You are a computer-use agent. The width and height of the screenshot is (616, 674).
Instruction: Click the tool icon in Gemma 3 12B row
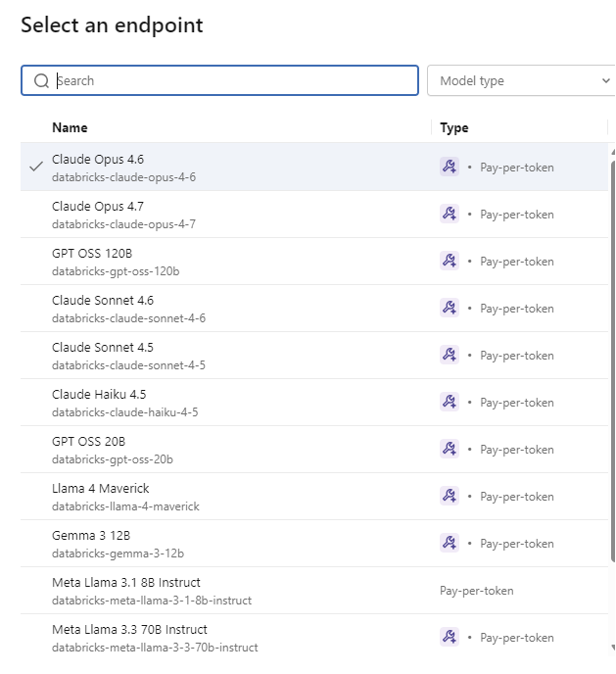[450, 543]
